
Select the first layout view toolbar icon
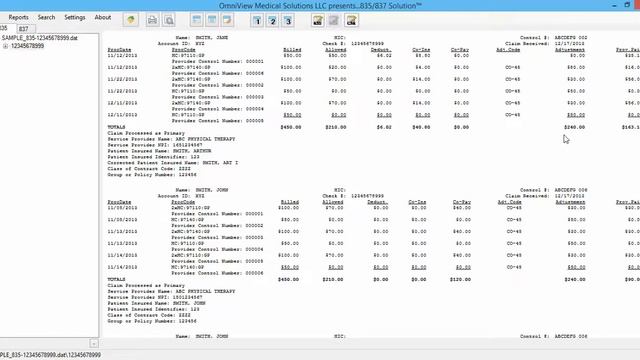click(x=196, y=20)
